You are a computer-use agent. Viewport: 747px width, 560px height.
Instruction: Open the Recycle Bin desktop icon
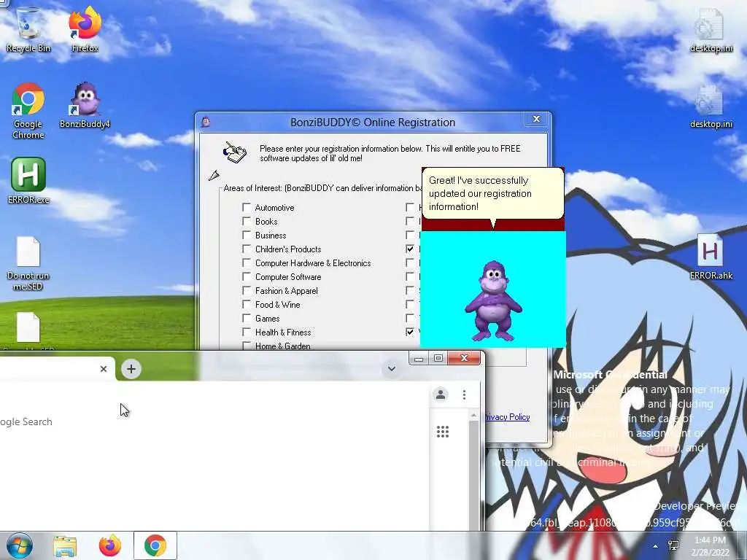coord(28,29)
